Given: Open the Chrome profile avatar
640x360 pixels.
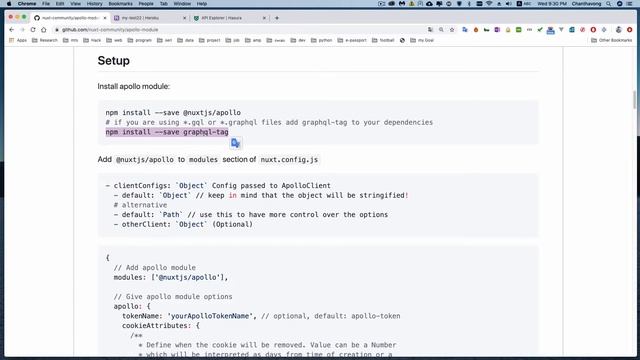Looking at the screenshot, I should (619, 30).
